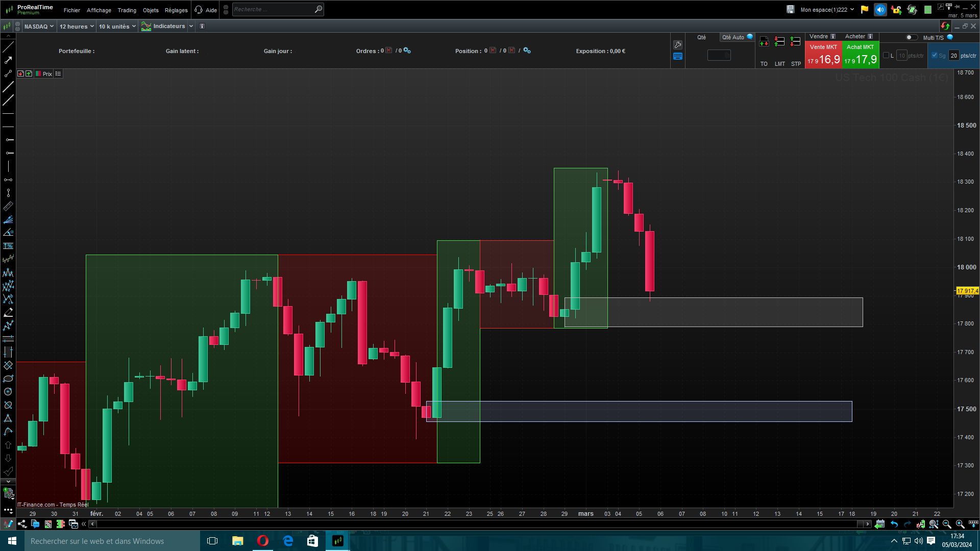Click the zoom in magnifier icon
Screen dimensions: 980x551
[960, 524]
